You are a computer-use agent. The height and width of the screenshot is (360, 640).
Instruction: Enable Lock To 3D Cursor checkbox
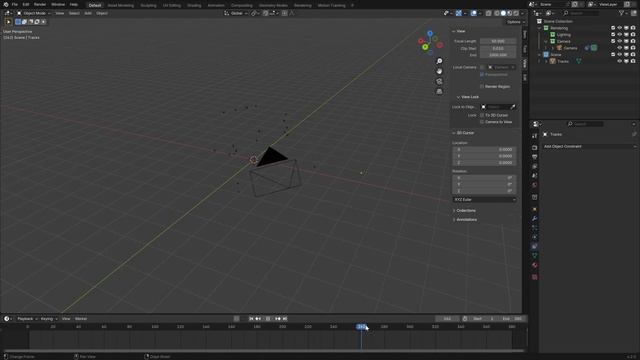click(x=482, y=115)
